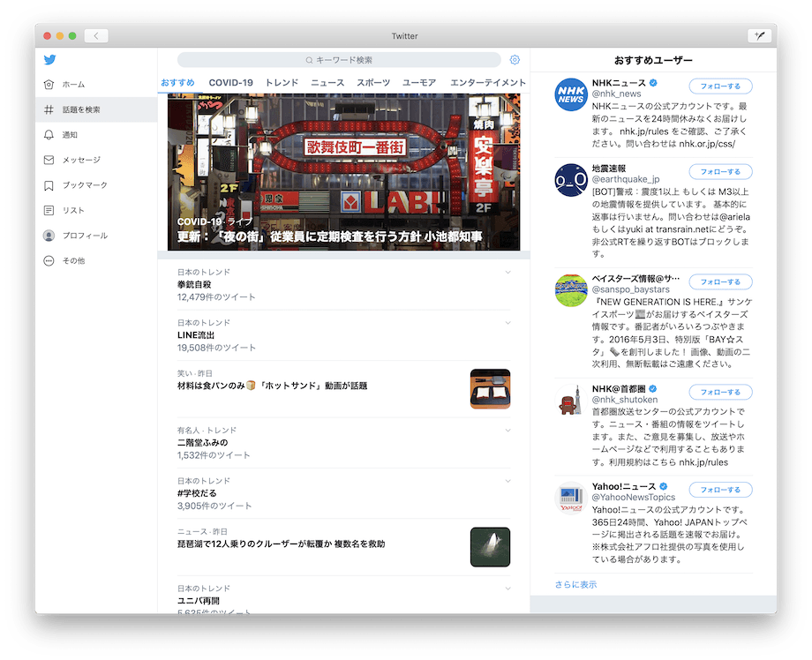Expand options for 拳銃自殺 trend
The height and width of the screenshot is (660, 812).
click(508, 273)
